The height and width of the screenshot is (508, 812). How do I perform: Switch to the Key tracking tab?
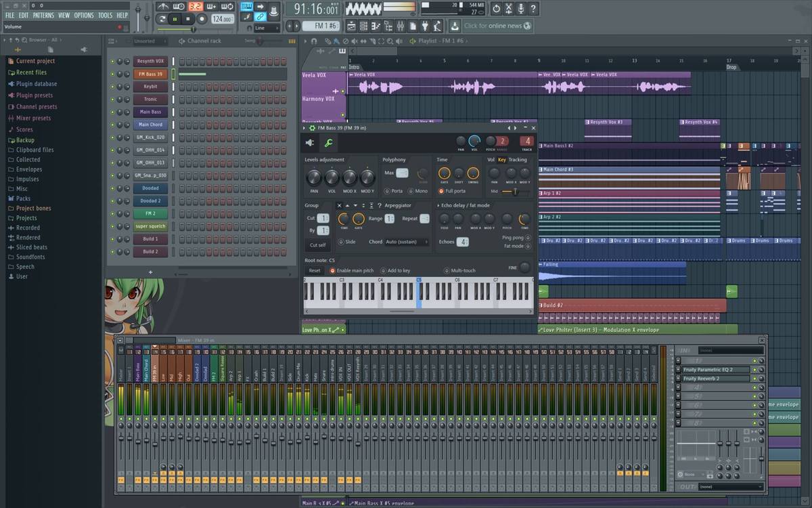pyautogui.click(x=501, y=160)
